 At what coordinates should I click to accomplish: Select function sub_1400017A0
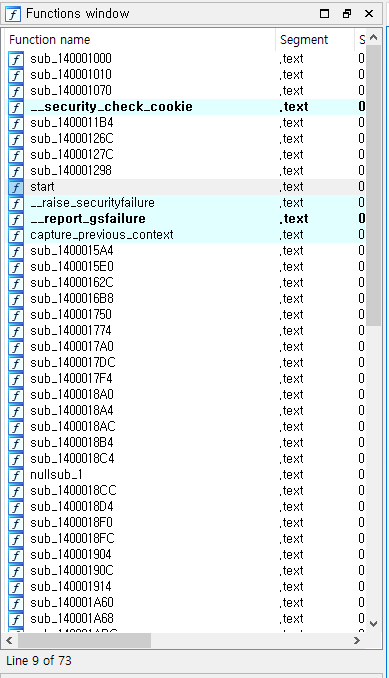click(72, 347)
